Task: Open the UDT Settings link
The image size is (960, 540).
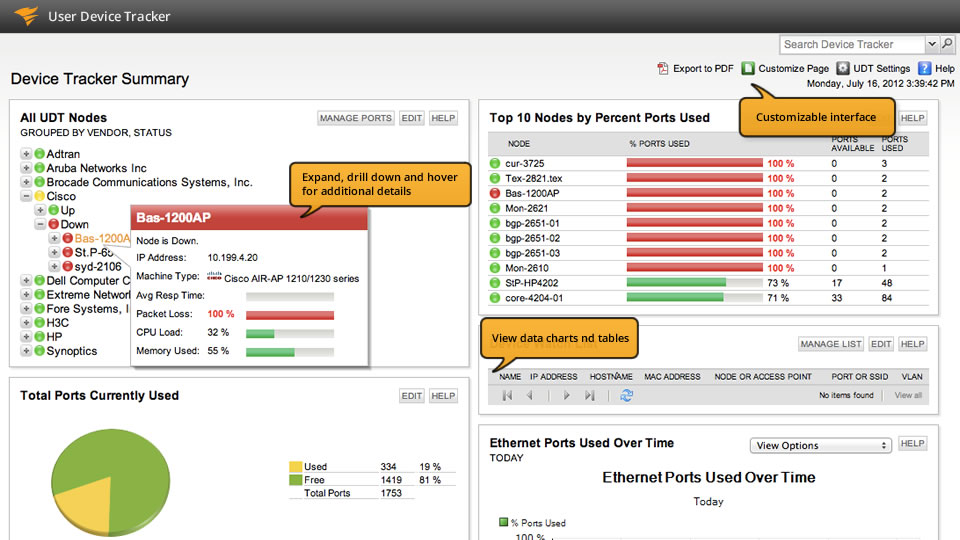Action: (x=882, y=69)
